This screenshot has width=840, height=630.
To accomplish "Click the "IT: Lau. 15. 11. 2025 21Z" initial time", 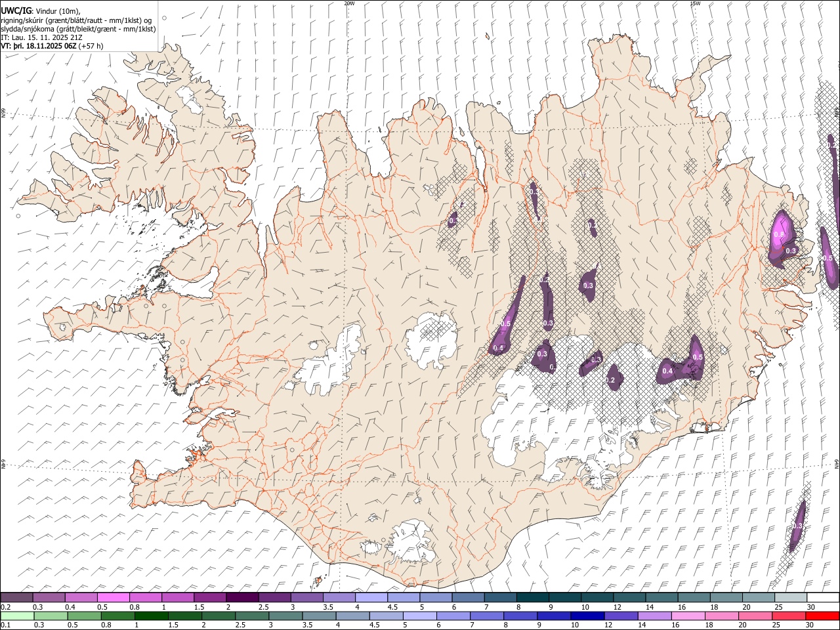I will tap(41, 38).
